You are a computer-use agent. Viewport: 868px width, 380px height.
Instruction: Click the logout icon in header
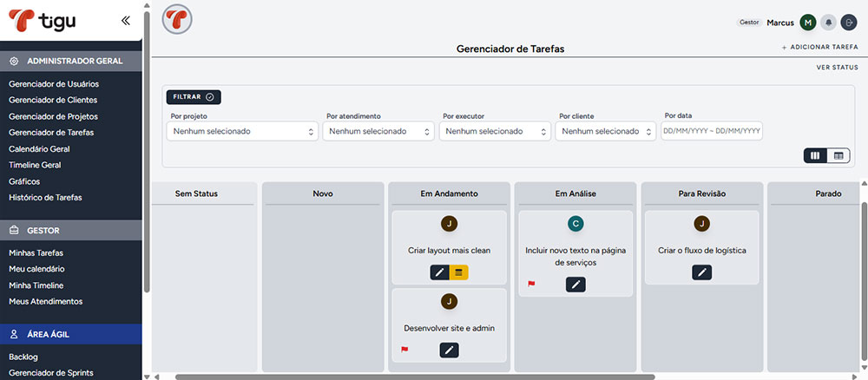pyautogui.click(x=848, y=23)
